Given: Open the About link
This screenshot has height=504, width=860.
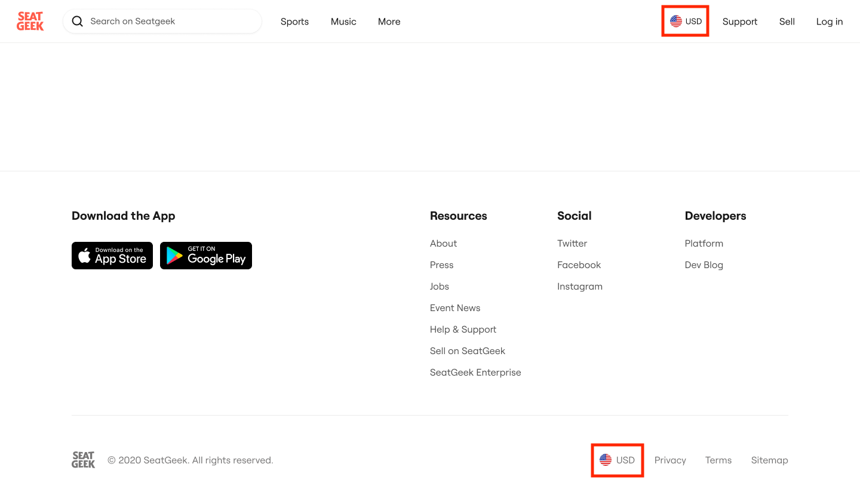Looking at the screenshot, I should pos(443,244).
